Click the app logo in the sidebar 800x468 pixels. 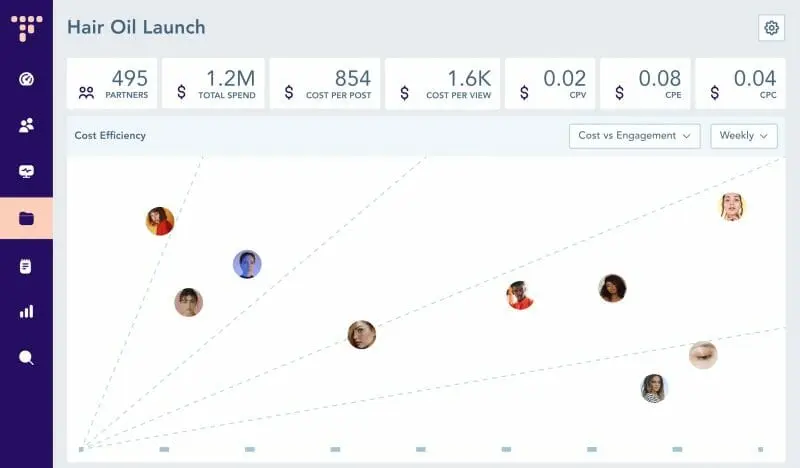click(26, 27)
